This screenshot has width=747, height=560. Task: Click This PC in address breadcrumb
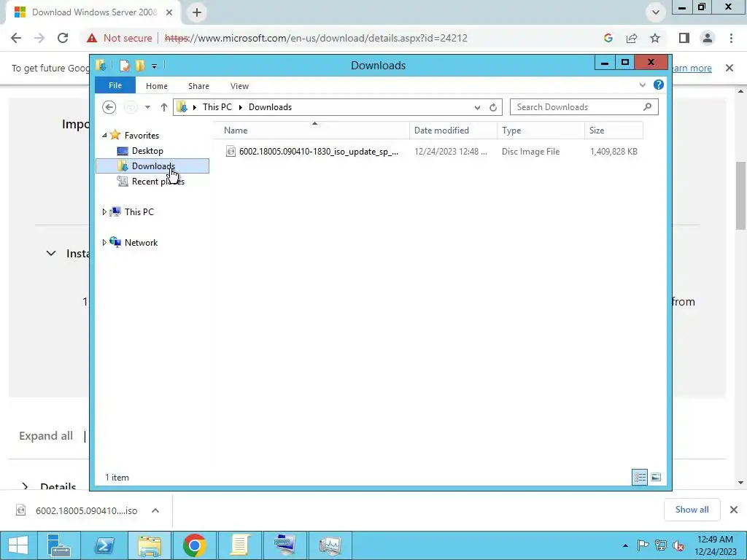[x=217, y=107]
